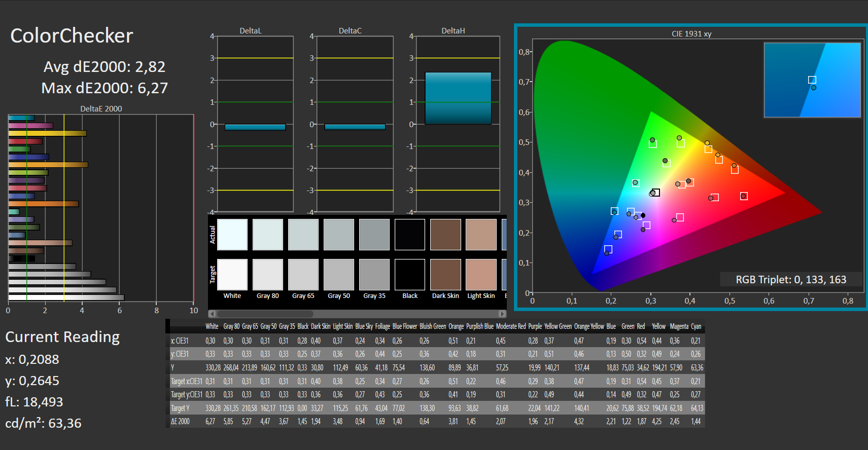Screen dimensions: 868x450
Task: Click the right arrow of the swatch scrollbar
Action: pos(502,314)
